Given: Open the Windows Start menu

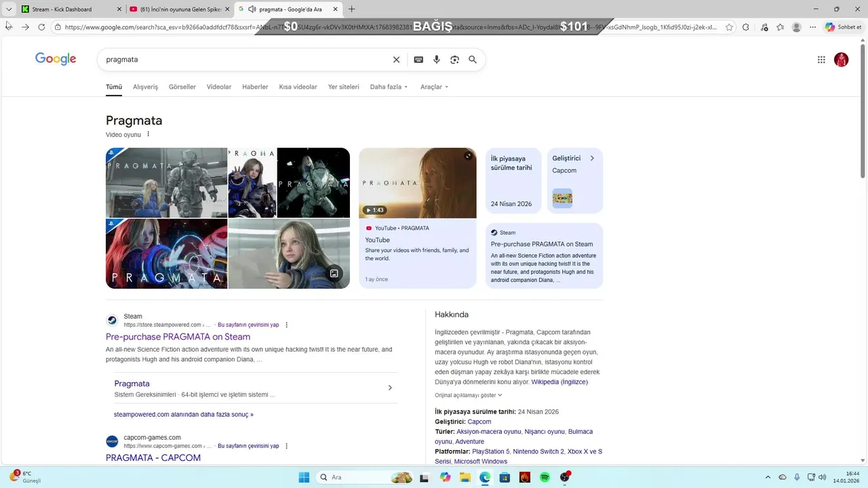Looking at the screenshot, I should [304, 477].
